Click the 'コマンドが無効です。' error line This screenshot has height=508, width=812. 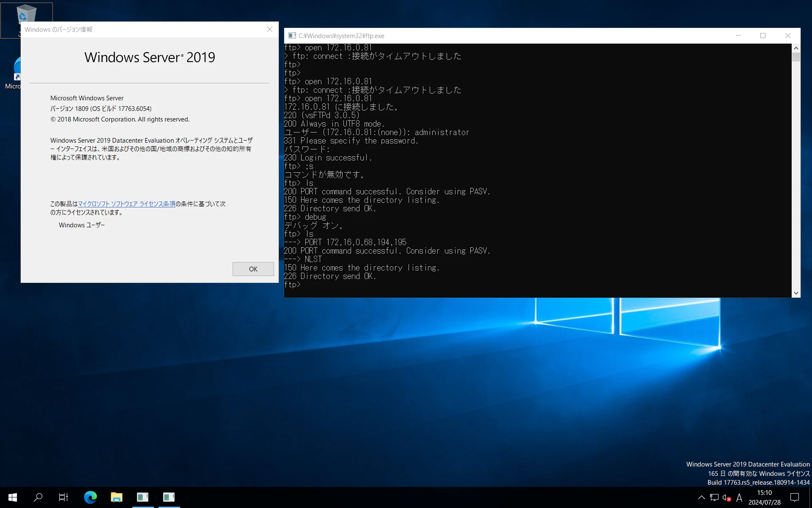point(324,175)
